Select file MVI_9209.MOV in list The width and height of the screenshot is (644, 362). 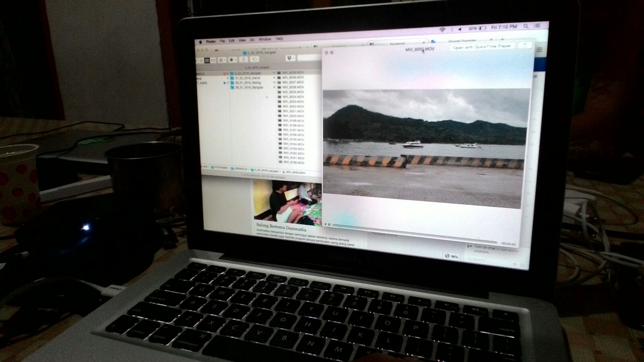point(291,72)
